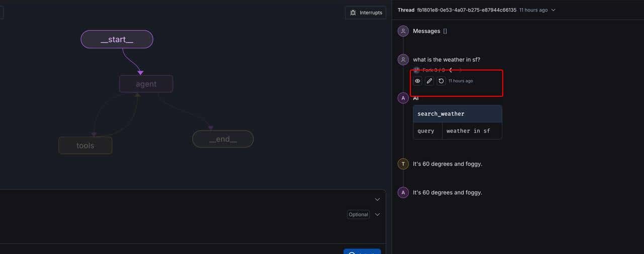Select the tools node in the graph
Screen dimensions: 644x254
[x=85, y=145]
